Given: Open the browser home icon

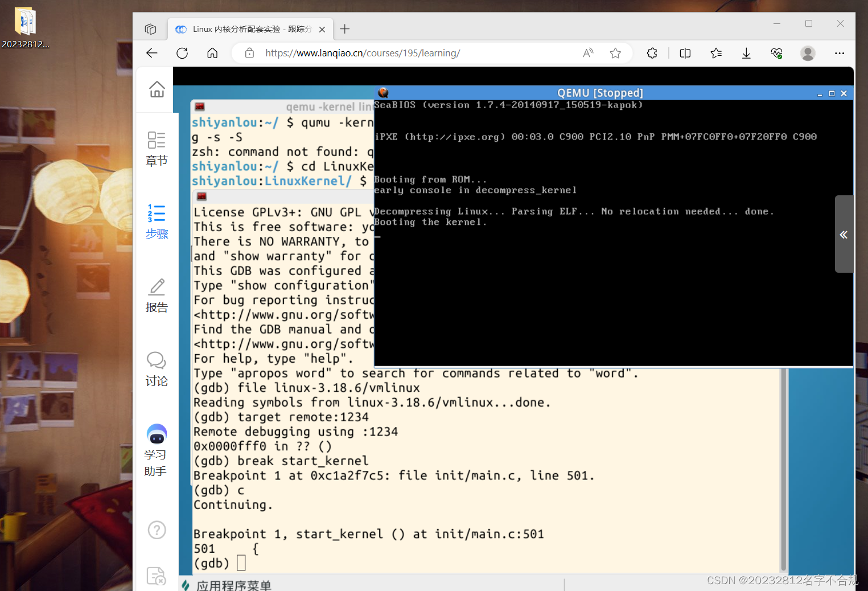Looking at the screenshot, I should click(212, 53).
